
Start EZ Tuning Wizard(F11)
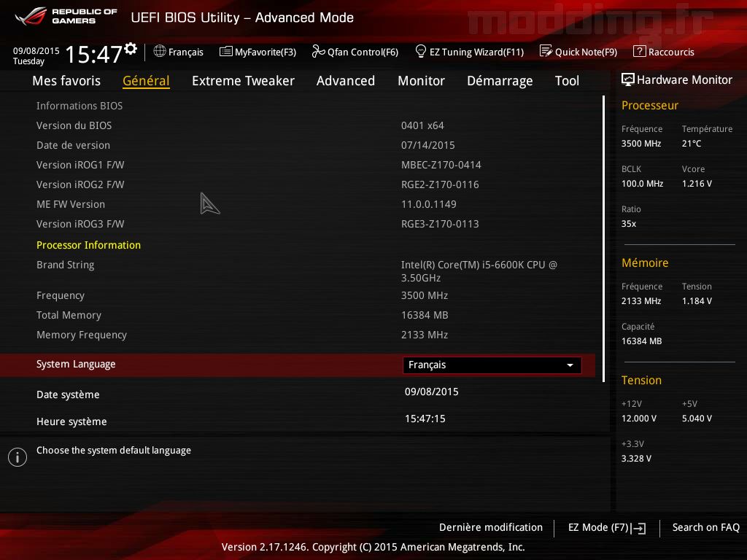click(470, 52)
